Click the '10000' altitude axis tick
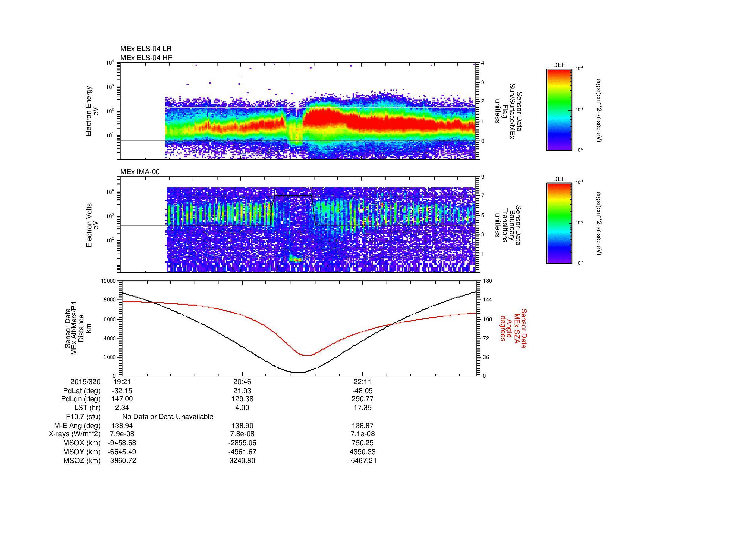This screenshot has width=756, height=534. click(x=109, y=281)
